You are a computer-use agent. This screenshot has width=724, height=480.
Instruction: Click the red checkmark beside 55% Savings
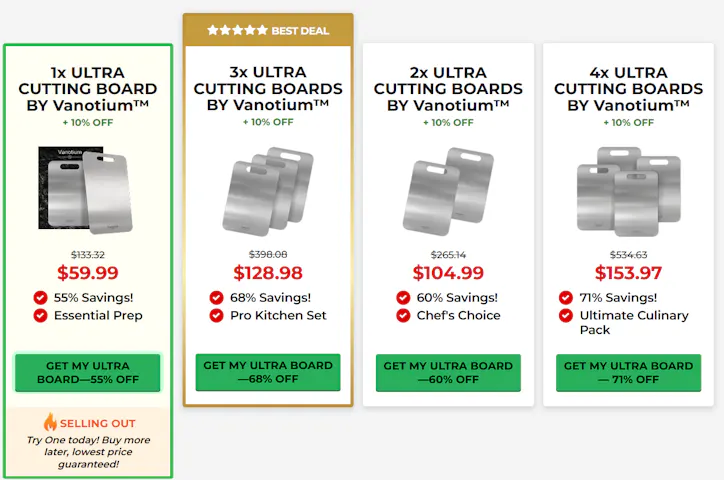(41, 297)
